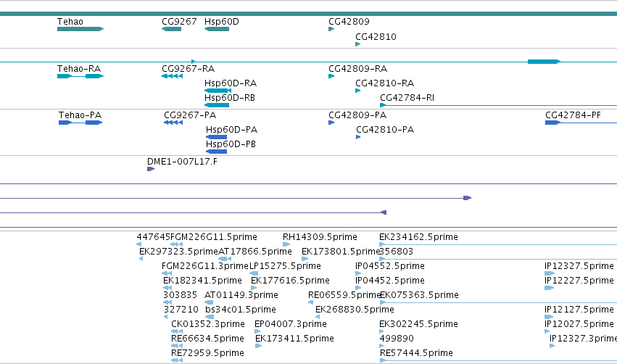This screenshot has width=617, height=364.
Task: Click the IP12327.3prime EST
Action: click(552, 346)
